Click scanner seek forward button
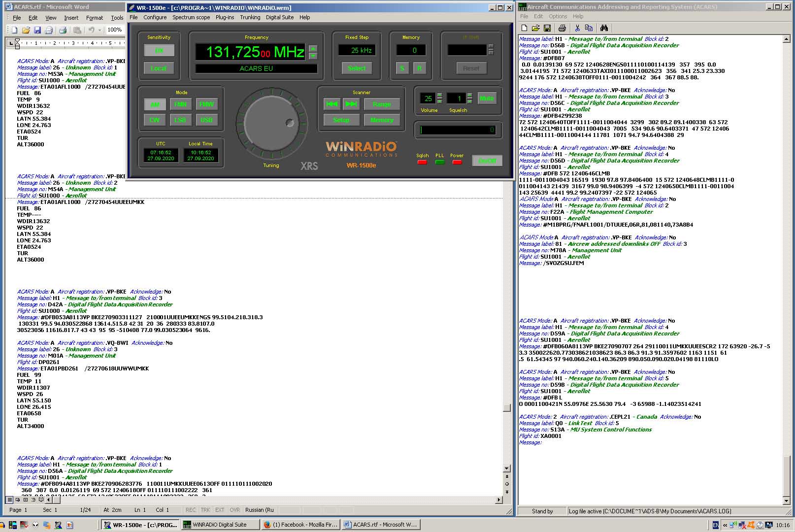Image resolution: width=795 pixels, height=532 pixels. click(351, 104)
